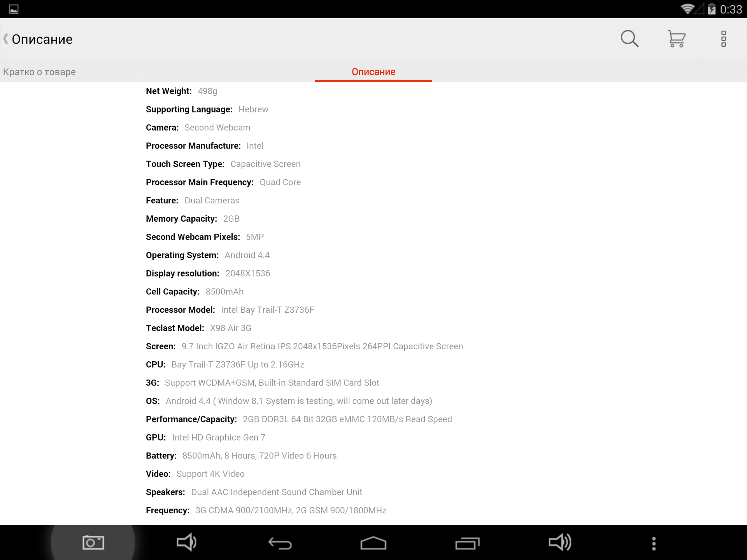Tap the gallery notification icon in the status bar

(x=14, y=9)
